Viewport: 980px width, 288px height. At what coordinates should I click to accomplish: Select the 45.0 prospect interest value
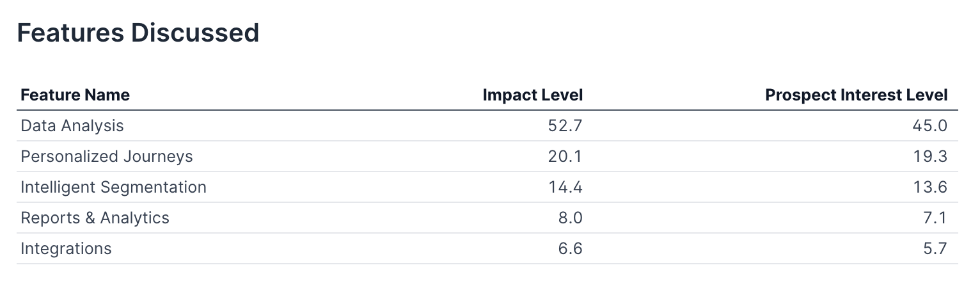tap(929, 126)
